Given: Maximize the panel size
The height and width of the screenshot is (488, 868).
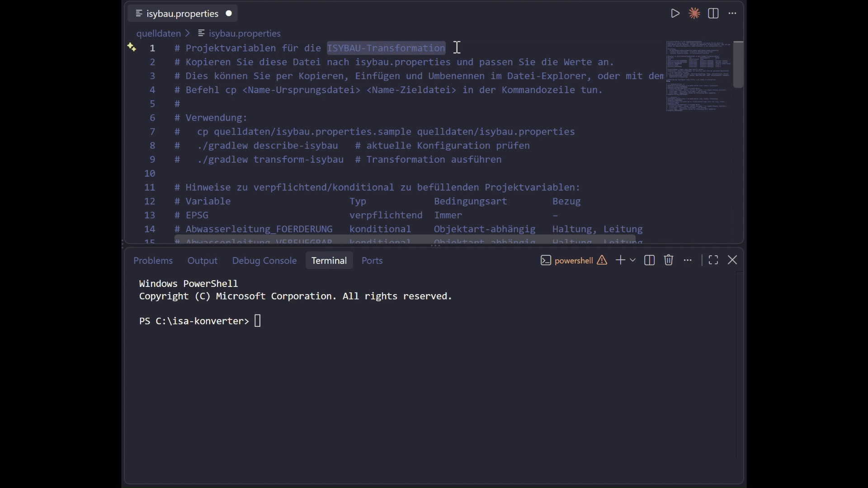Looking at the screenshot, I should (x=713, y=260).
